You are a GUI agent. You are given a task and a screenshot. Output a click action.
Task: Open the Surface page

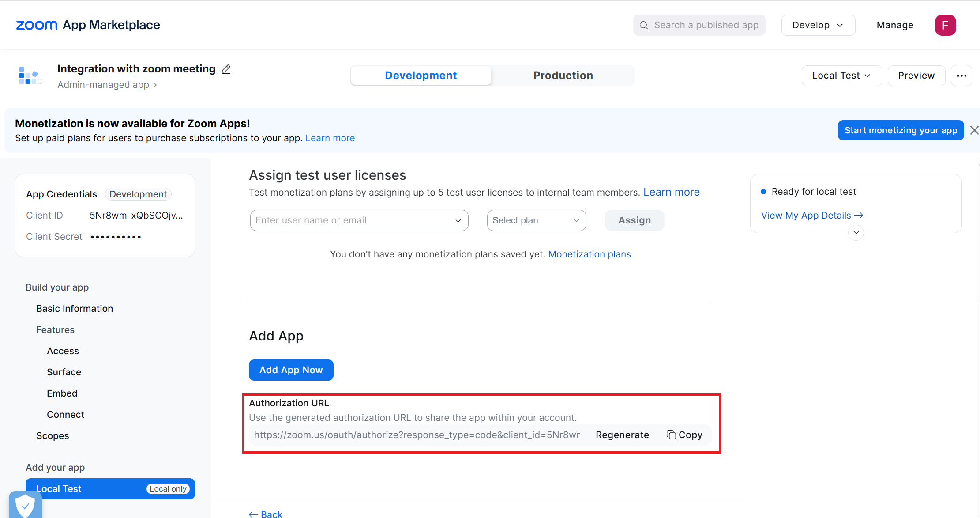click(x=64, y=372)
